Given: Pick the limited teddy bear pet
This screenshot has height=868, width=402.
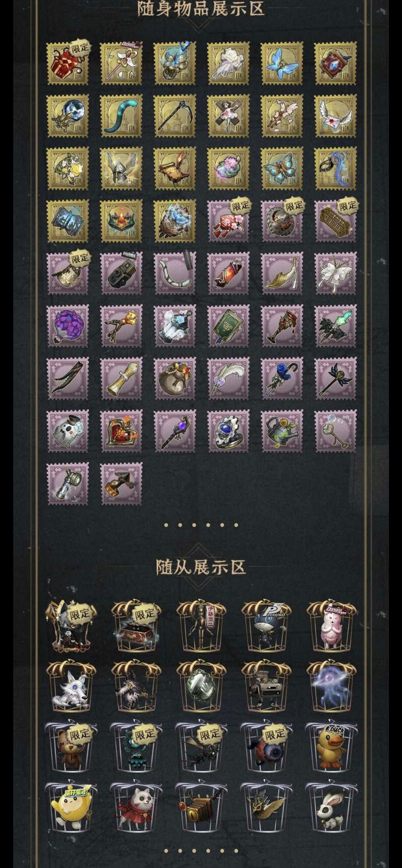Looking at the screenshot, I should coord(71,746).
